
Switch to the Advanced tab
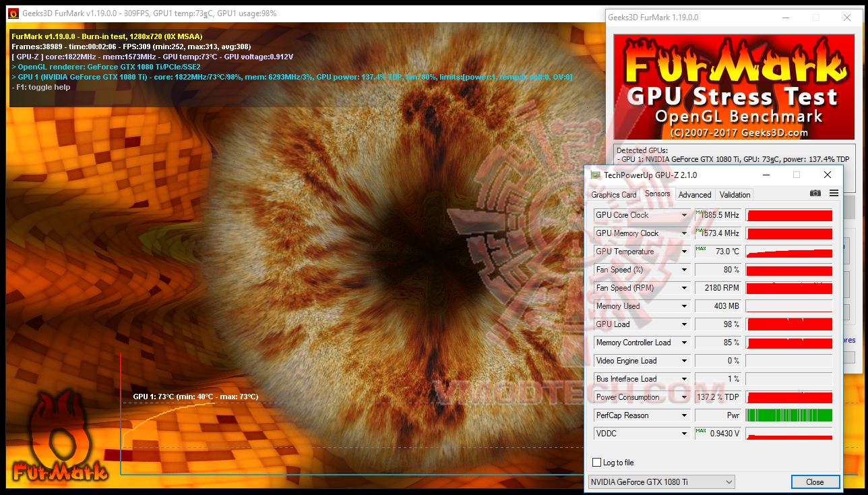(x=695, y=195)
